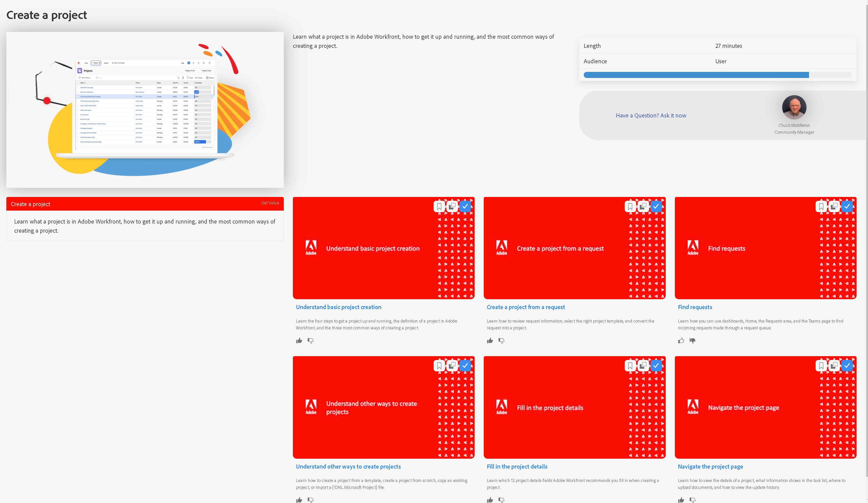The height and width of the screenshot is (503, 868).
Task: Click the blue course progress bar
Action: [696, 75]
